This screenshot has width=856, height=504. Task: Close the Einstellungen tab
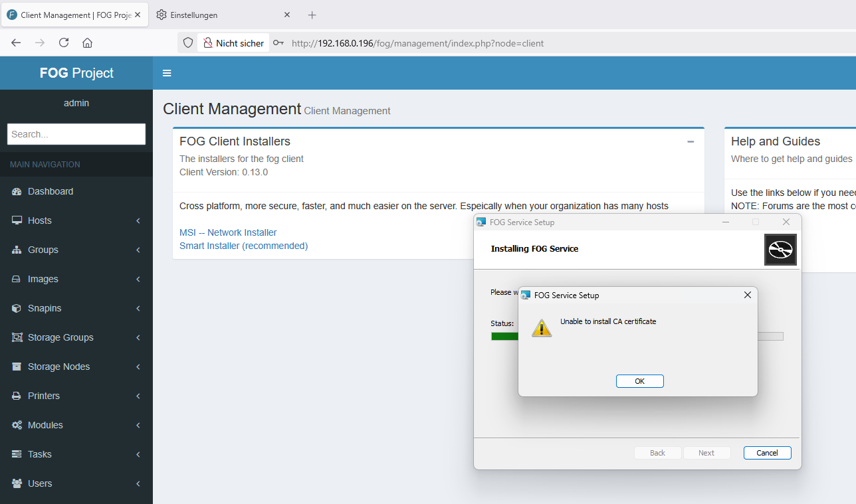(x=287, y=15)
